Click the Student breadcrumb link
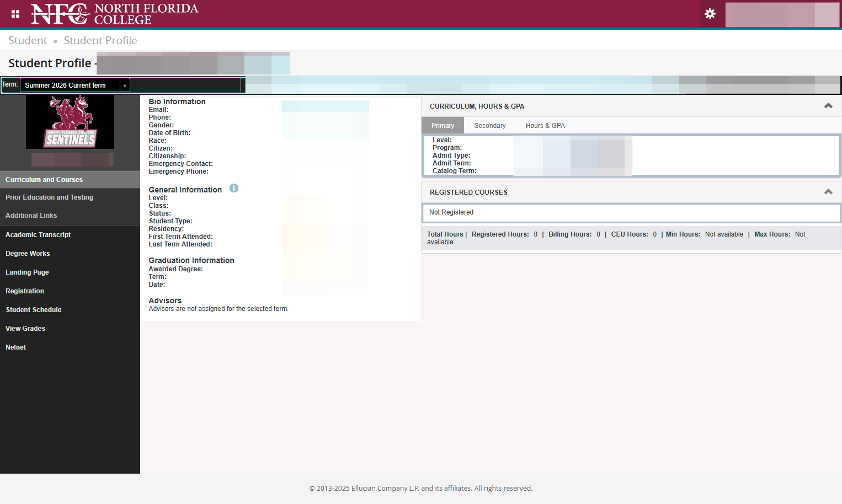Viewport: 842px width, 504px height. 28,40
